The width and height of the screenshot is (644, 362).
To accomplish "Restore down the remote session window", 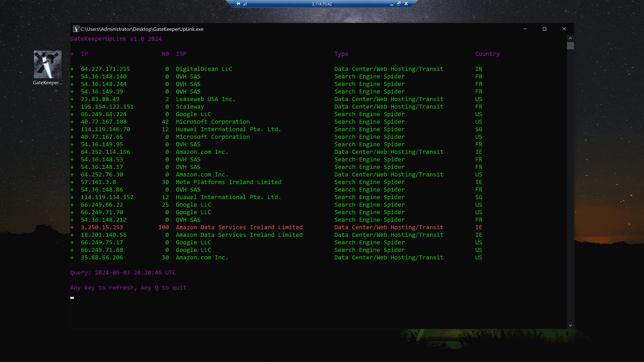I will point(399,4).
